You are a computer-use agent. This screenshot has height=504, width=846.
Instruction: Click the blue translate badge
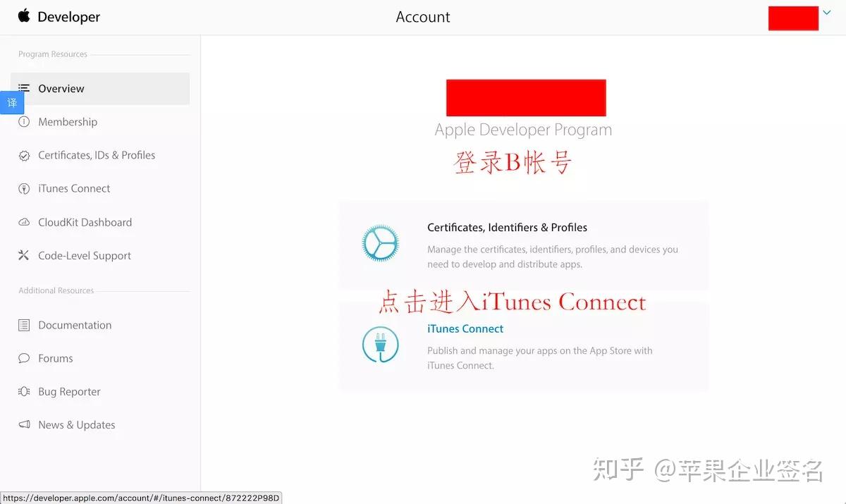(x=12, y=102)
